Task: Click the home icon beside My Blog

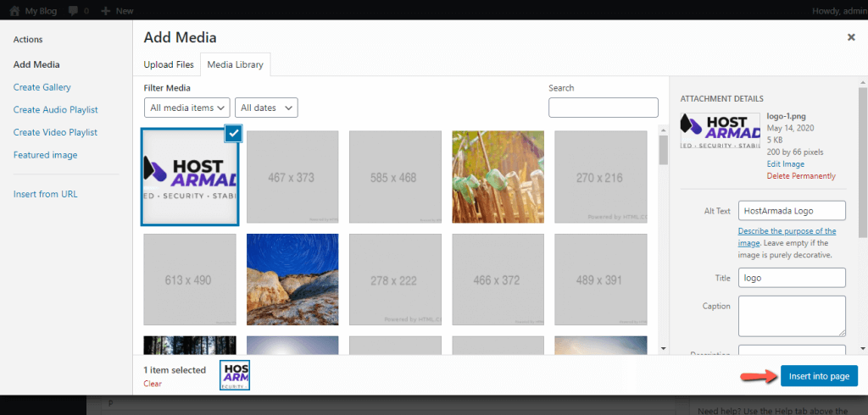Action: [15, 10]
